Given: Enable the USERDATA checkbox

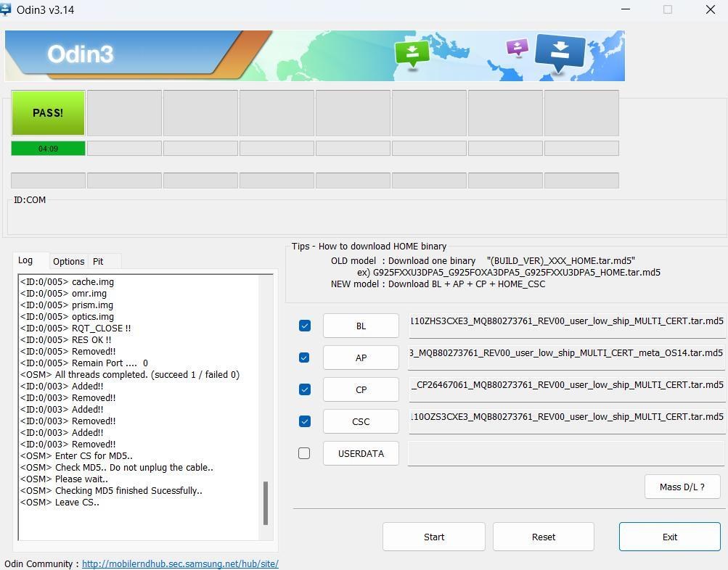Looking at the screenshot, I should (304, 453).
